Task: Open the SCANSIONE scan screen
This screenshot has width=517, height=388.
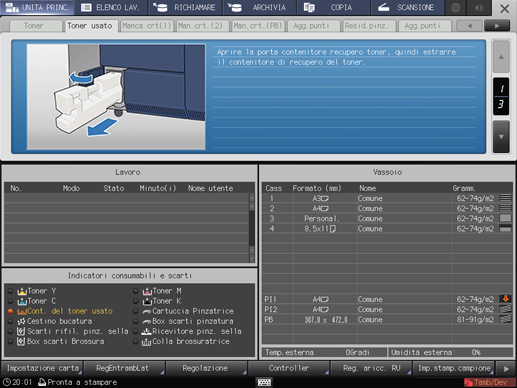Action: (x=407, y=7)
